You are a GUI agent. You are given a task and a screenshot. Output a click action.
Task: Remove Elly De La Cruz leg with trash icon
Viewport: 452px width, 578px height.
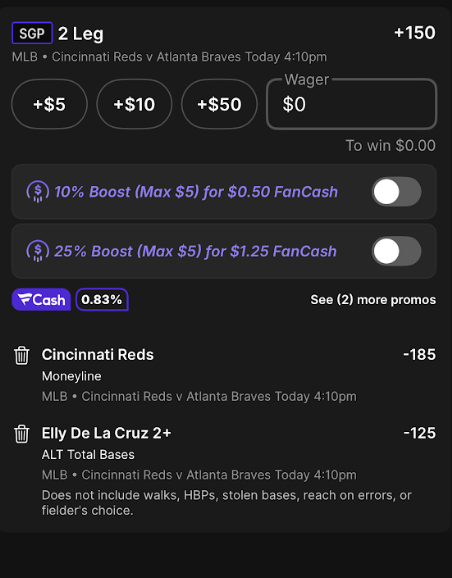point(21,434)
